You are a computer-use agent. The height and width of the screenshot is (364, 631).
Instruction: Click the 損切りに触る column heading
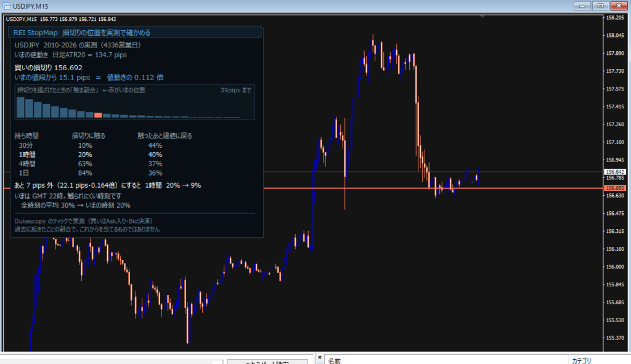click(89, 136)
